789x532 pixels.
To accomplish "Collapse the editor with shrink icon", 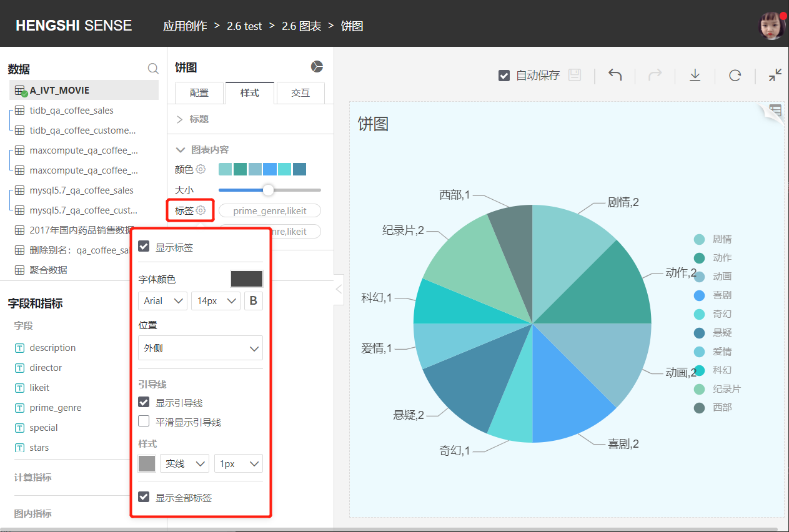I will coord(775,75).
